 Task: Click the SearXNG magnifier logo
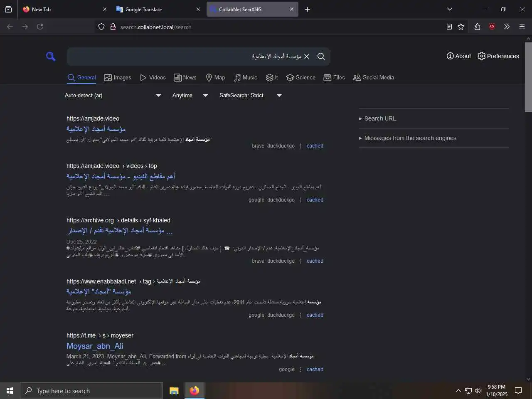click(x=51, y=56)
